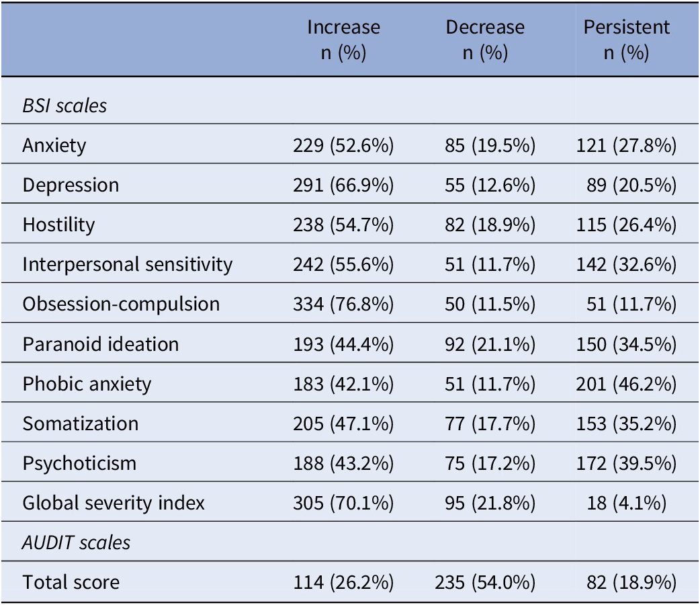This screenshot has width=700, height=605.
Task: Click the Psychoticism row label
Action: [79, 463]
